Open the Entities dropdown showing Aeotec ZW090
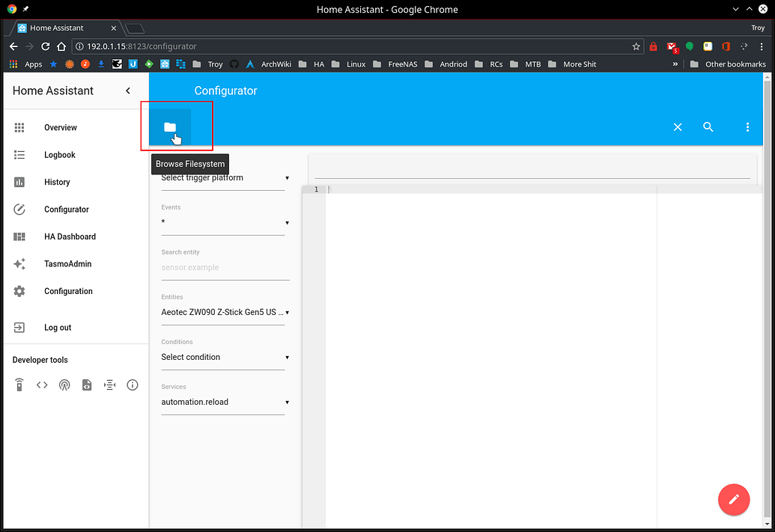The height and width of the screenshot is (532, 775). [x=223, y=312]
